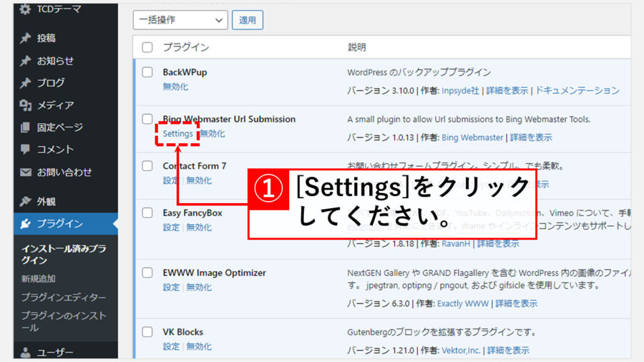Check the EWWW Image Optimizer checkbox
This screenshot has width=644, height=362.
click(147, 273)
